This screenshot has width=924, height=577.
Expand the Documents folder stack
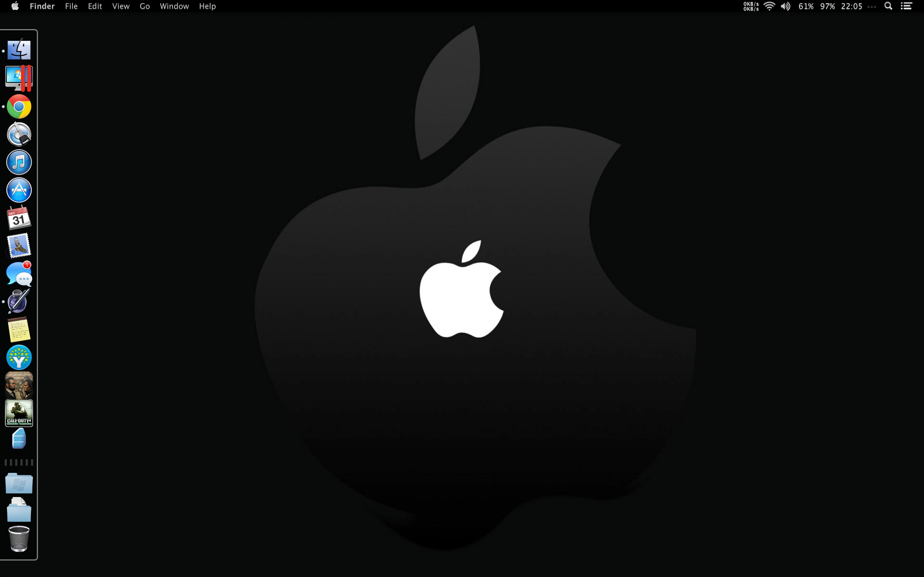tap(19, 511)
